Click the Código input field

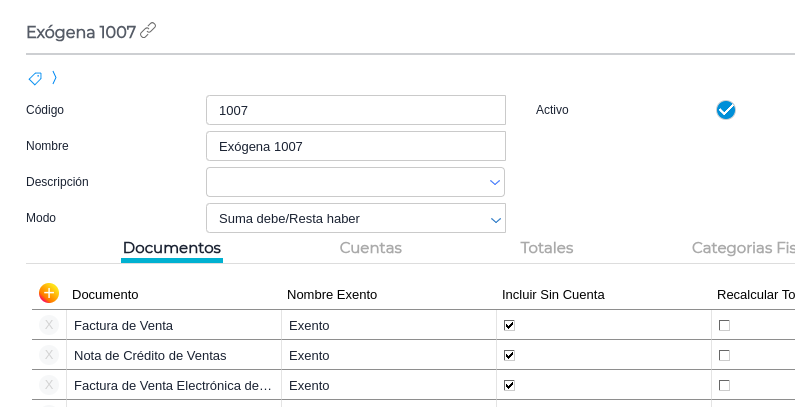coord(355,110)
